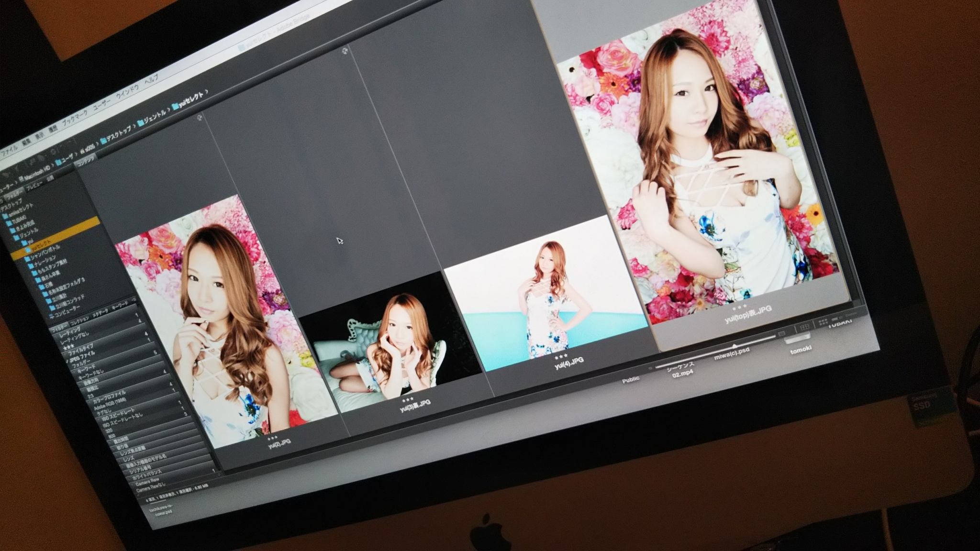Click the ユーザ breadcrumb folder
Viewport: 980px width, 551px height.
(x=65, y=159)
